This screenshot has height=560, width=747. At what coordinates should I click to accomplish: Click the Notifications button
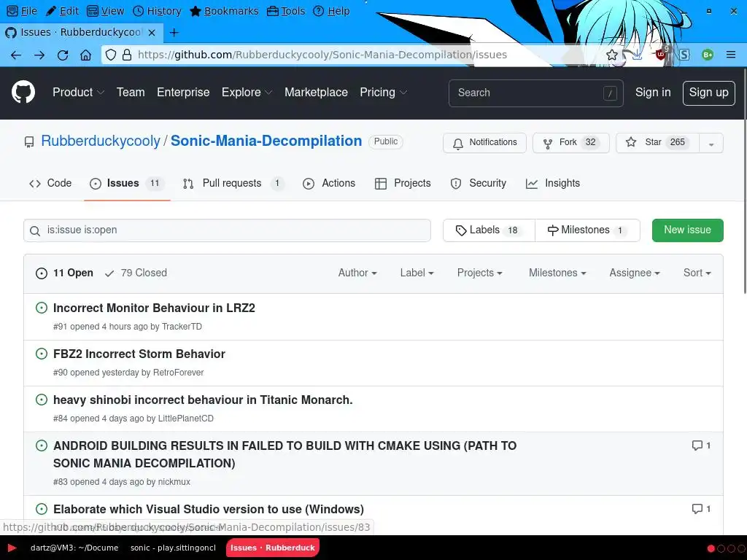click(x=484, y=143)
